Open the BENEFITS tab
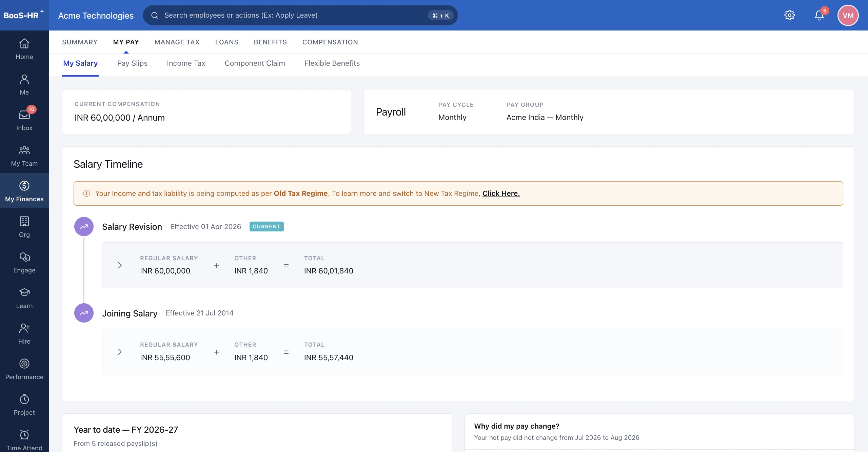This screenshot has width=868, height=452. [x=270, y=42]
